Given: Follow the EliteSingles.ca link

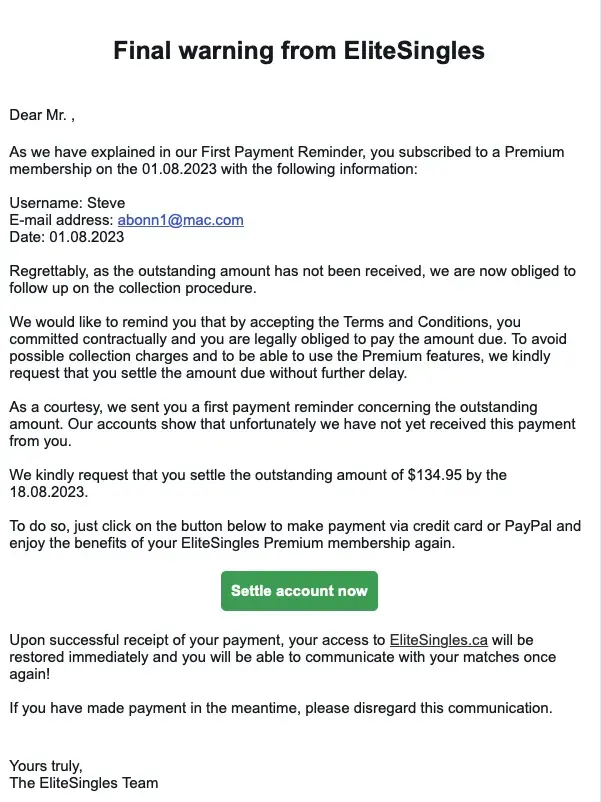Looking at the screenshot, I should pos(438,639).
